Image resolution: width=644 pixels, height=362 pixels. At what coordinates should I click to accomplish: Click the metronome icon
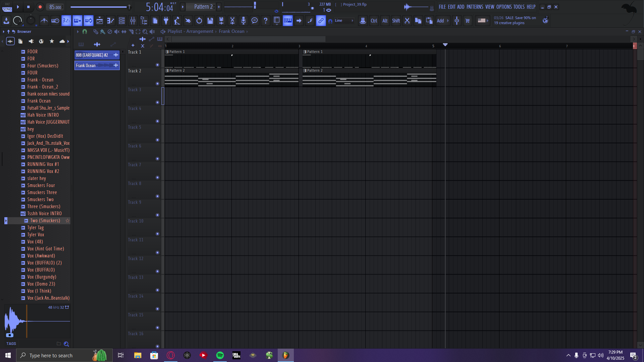[44, 21]
